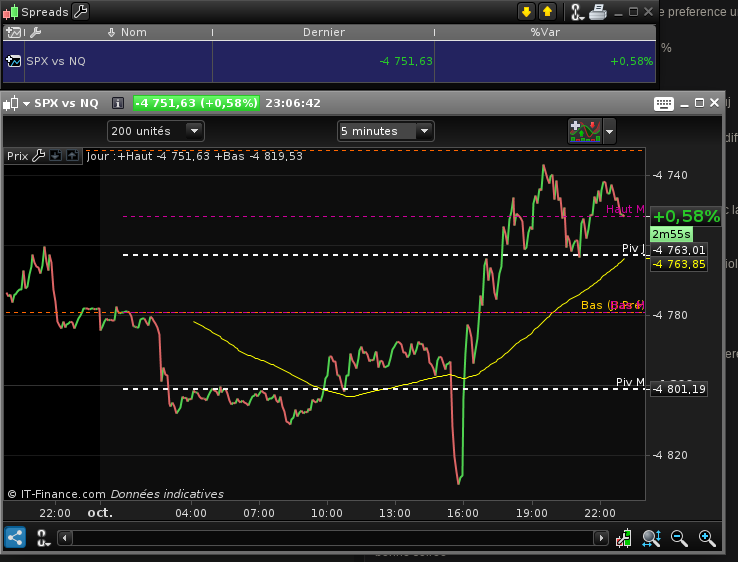The height and width of the screenshot is (562, 738).
Task: Open instrument info icon
Action: point(118,103)
